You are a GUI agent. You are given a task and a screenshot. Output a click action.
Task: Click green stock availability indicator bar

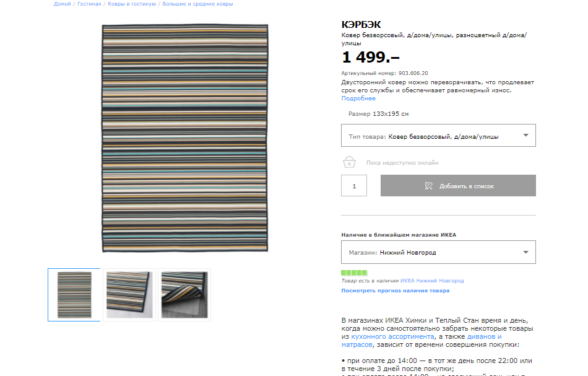tap(354, 273)
